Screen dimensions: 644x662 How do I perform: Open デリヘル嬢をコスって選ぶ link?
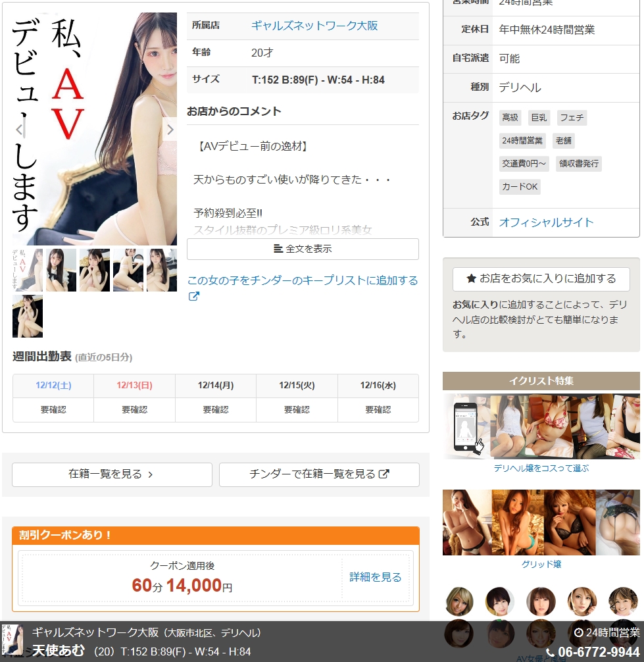pyautogui.click(x=541, y=469)
